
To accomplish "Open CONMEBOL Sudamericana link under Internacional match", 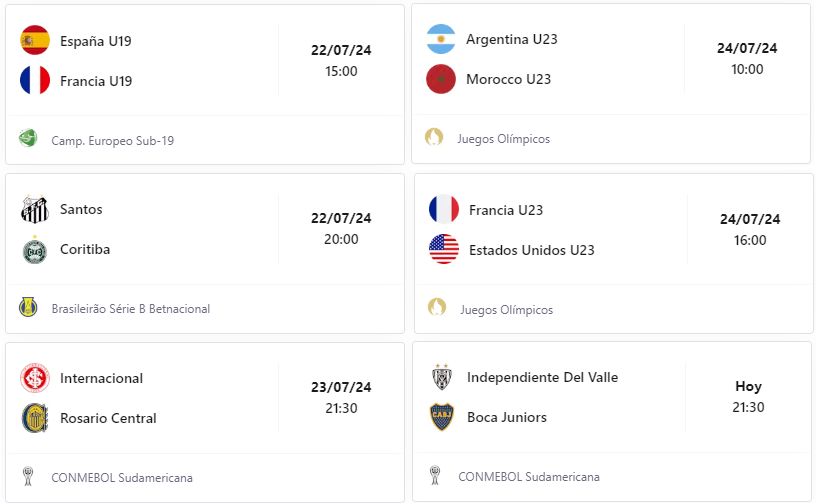I will point(122,478).
